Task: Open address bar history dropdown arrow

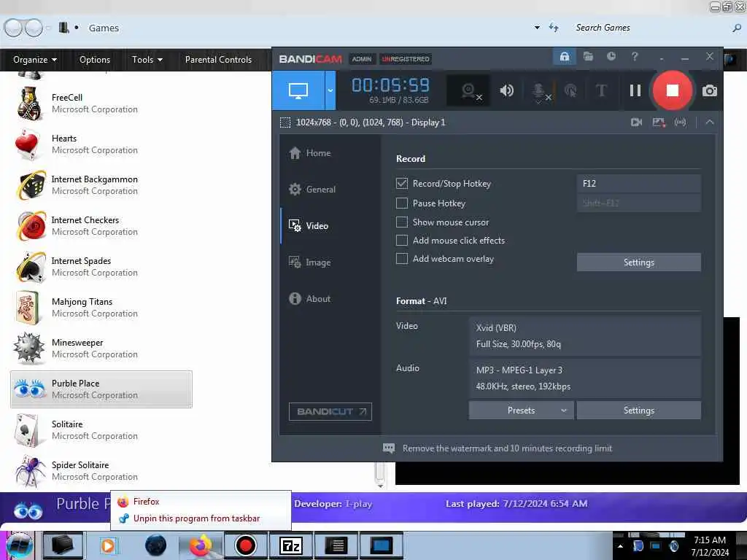Action: tap(537, 28)
